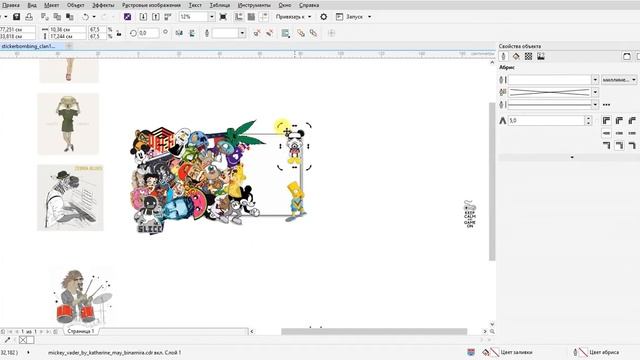Expand more outline options arrow
The image size is (640, 360).
571,157
